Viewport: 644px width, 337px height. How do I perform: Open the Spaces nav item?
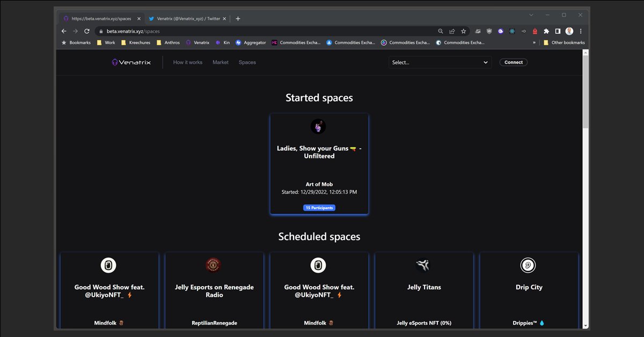[247, 62]
